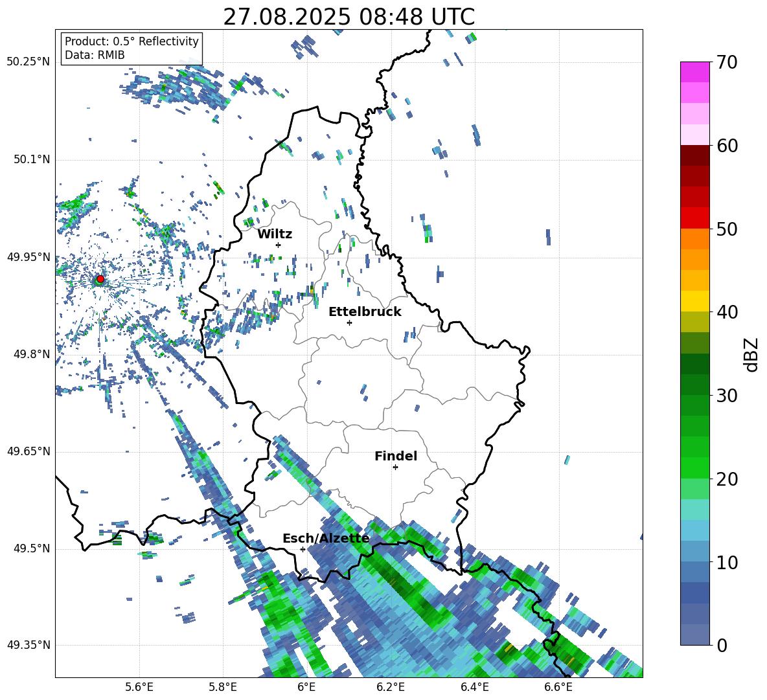767x700 pixels.
Task: Click the dBZ colorbar axis label
Action: coord(752,354)
